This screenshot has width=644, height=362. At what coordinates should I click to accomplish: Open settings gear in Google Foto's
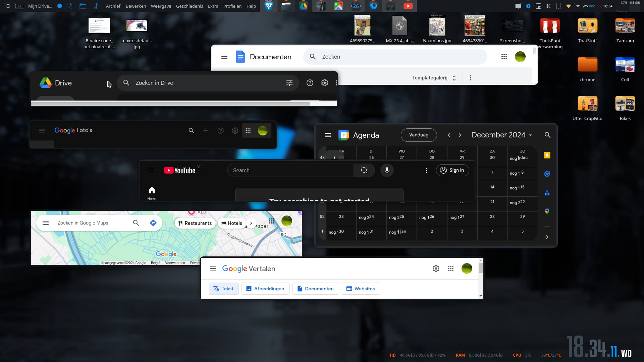point(235,131)
